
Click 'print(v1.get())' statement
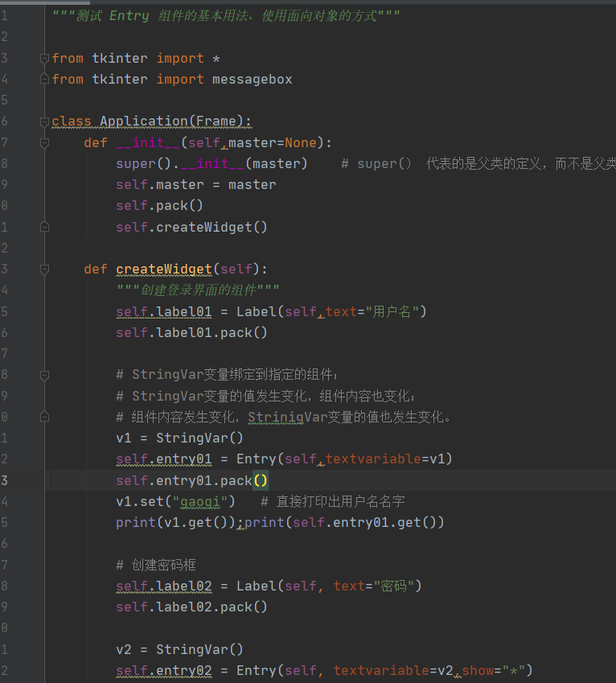(x=175, y=523)
